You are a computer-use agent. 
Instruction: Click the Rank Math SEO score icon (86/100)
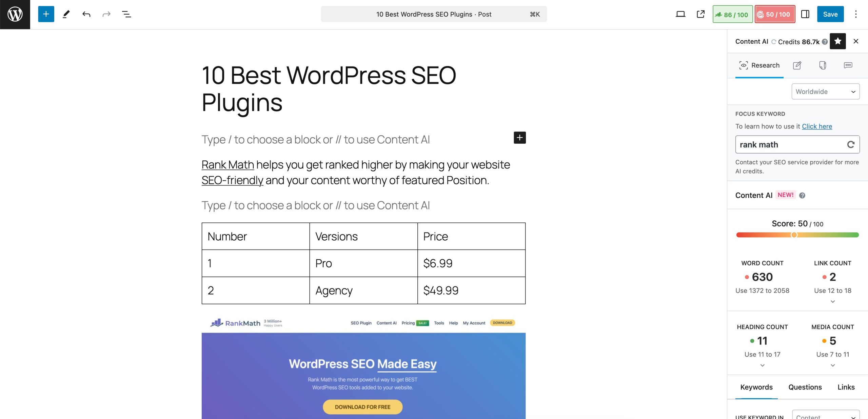(732, 14)
